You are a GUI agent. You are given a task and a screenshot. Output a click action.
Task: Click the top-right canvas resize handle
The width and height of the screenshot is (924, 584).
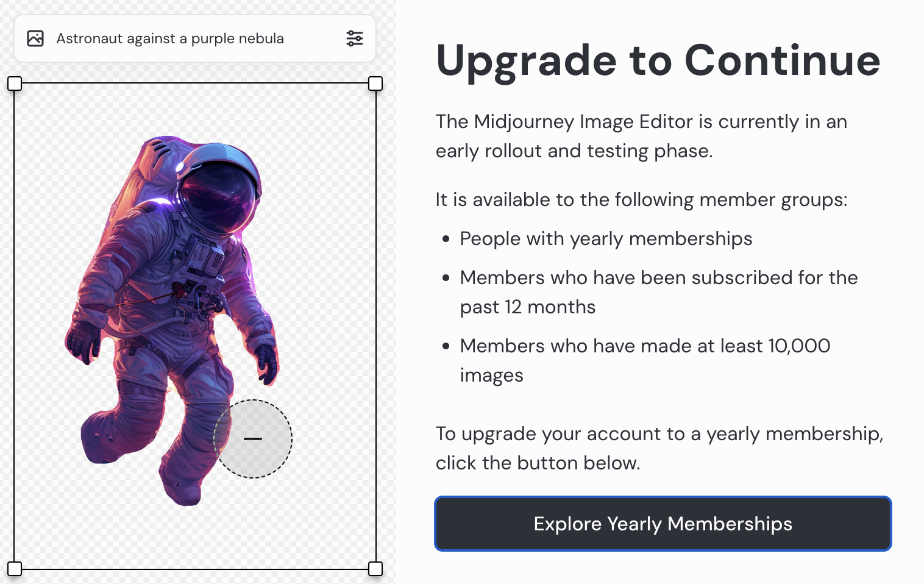click(375, 84)
